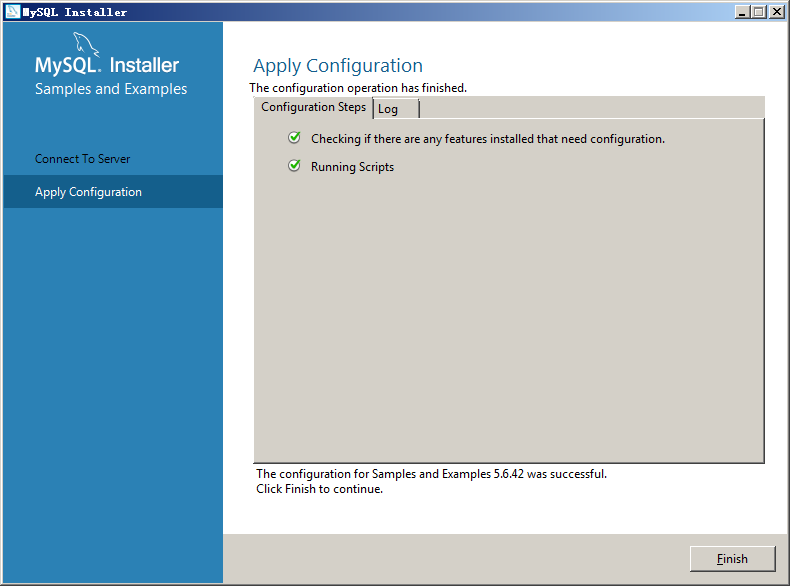Click the Running Scripts step text
Image resolution: width=790 pixels, height=586 pixels.
352,167
